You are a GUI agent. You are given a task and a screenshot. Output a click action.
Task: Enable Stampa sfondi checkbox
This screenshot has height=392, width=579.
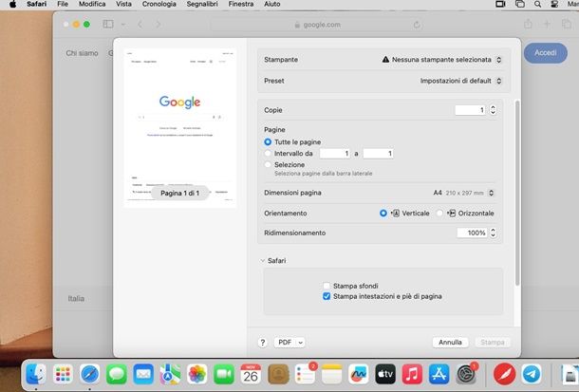coord(327,286)
